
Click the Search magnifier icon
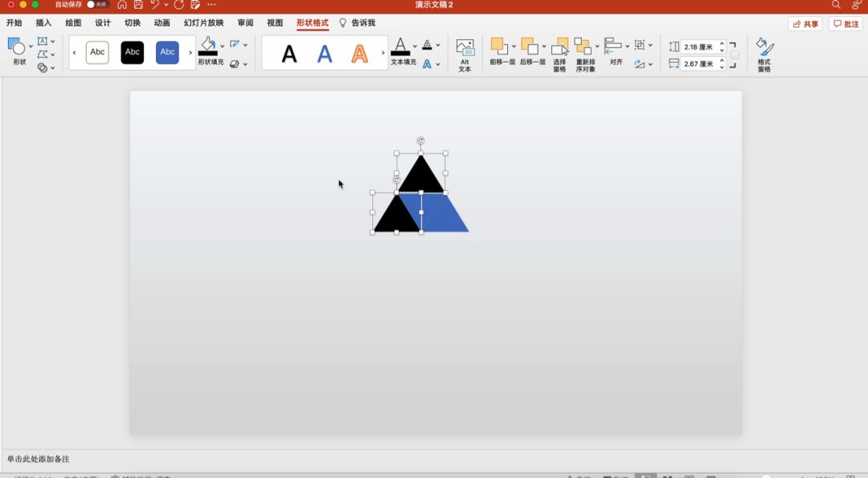(836, 5)
